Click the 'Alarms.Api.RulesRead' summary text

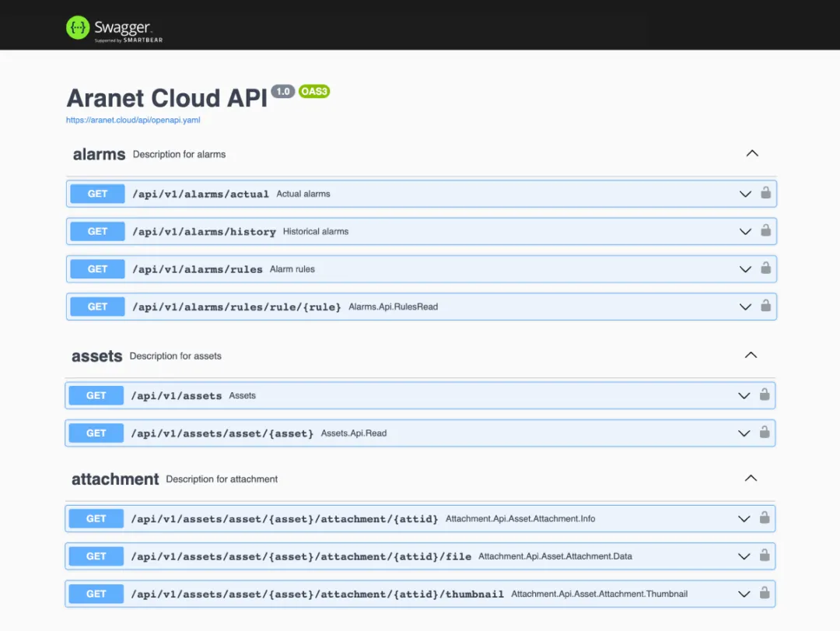[394, 307]
